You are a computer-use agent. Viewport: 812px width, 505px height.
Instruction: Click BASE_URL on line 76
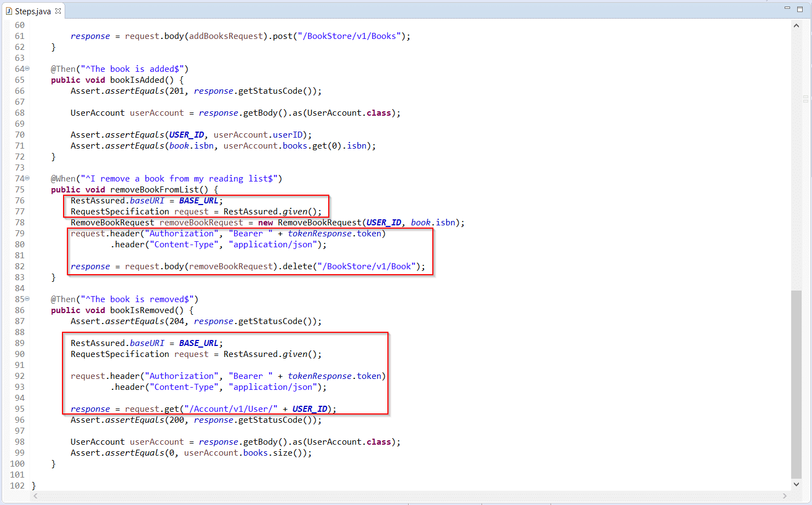coord(199,201)
